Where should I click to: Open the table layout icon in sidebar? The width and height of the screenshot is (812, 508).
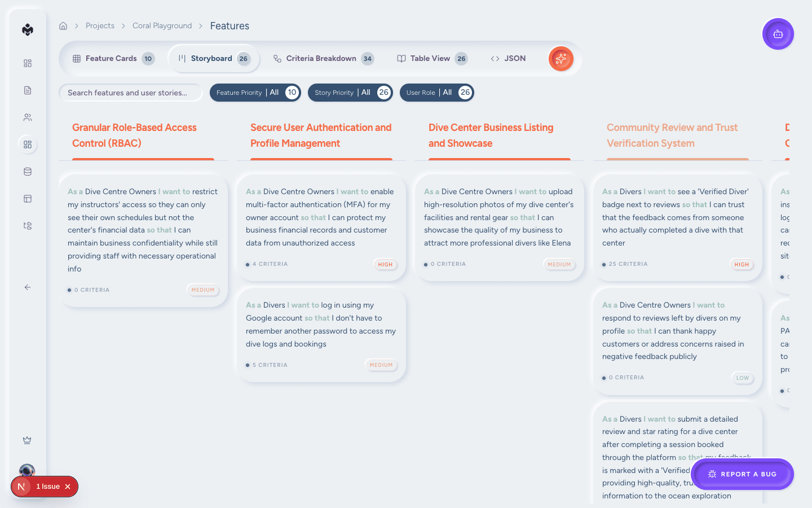pyautogui.click(x=27, y=198)
